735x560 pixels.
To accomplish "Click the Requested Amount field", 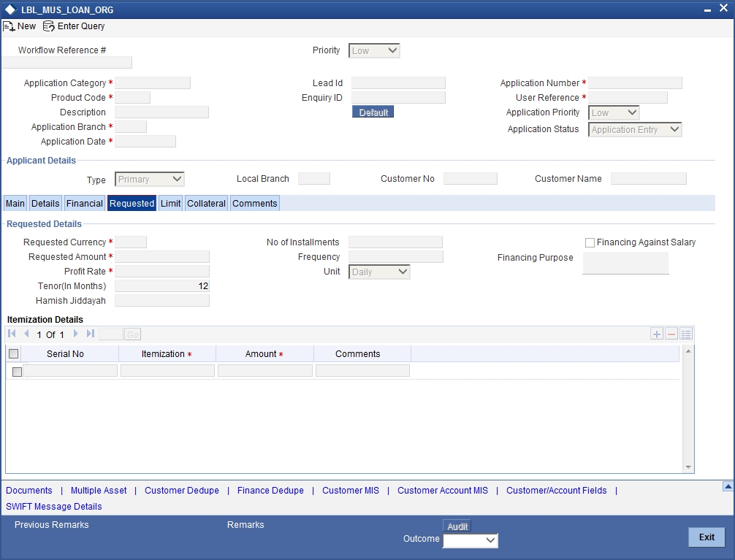I will coord(162,257).
